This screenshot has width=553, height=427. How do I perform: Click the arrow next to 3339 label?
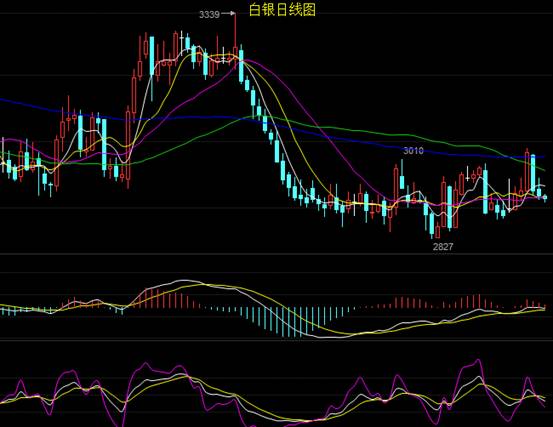228,13
